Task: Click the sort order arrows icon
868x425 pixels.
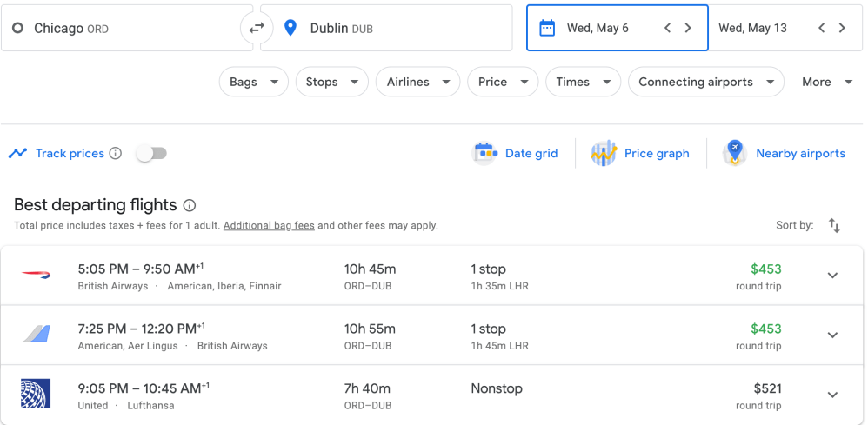Action: point(834,226)
